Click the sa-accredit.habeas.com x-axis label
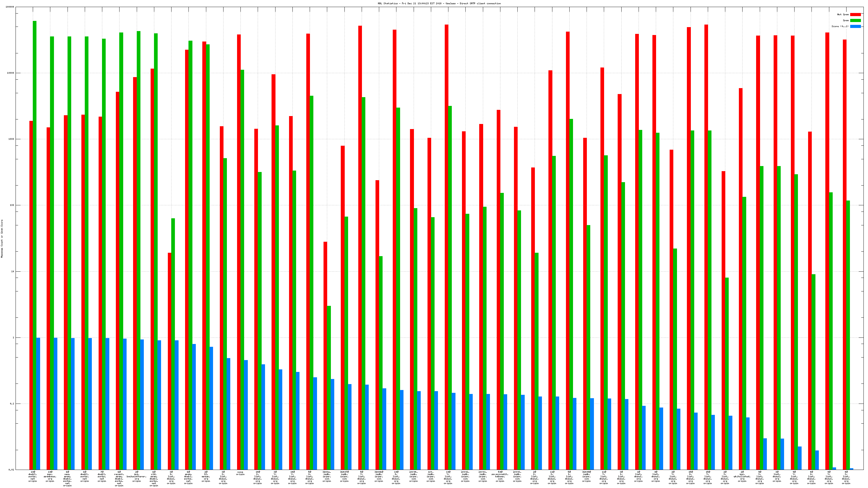868x488 pixels. point(500,476)
